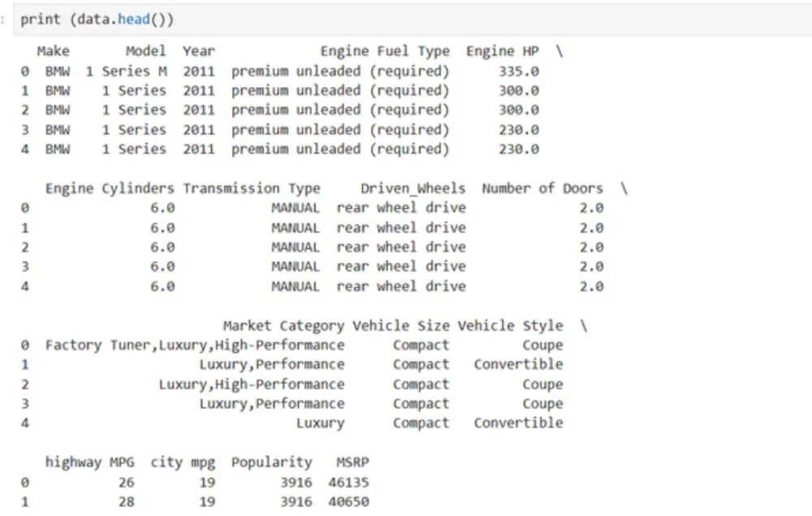Select Coupe in row 0 of Vehicle Style
The image size is (812, 516).
[x=542, y=345]
